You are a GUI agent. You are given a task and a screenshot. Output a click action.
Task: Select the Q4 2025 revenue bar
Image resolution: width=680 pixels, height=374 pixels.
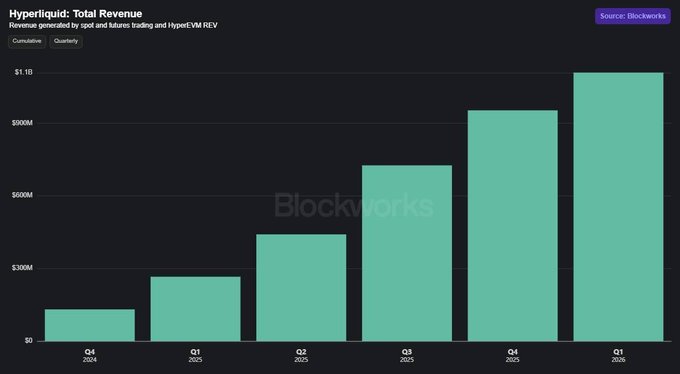(x=513, y=226)
